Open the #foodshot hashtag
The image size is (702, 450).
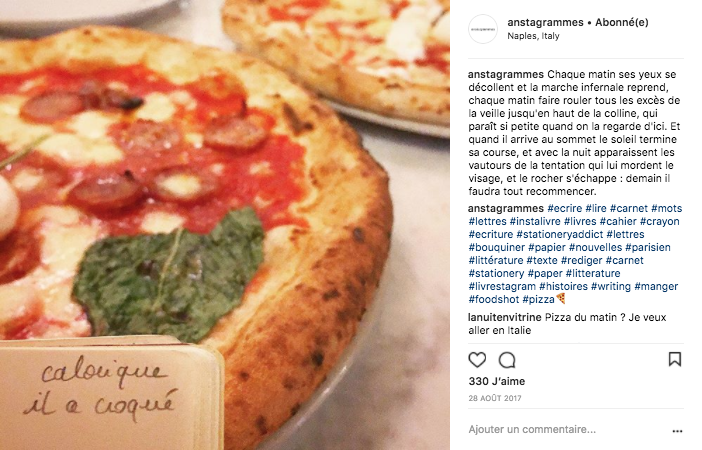[494, 299]
